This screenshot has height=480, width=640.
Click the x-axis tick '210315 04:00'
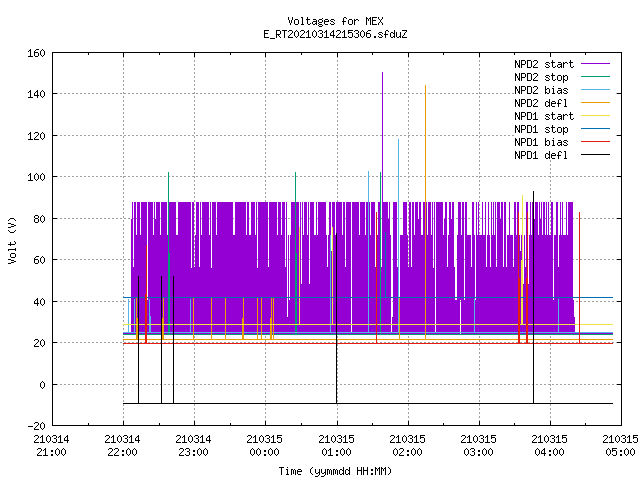(549, 446)
